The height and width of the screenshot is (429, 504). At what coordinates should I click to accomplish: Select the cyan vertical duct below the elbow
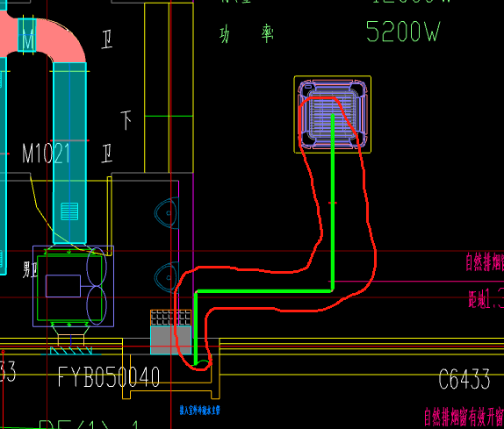coord(69,154)
